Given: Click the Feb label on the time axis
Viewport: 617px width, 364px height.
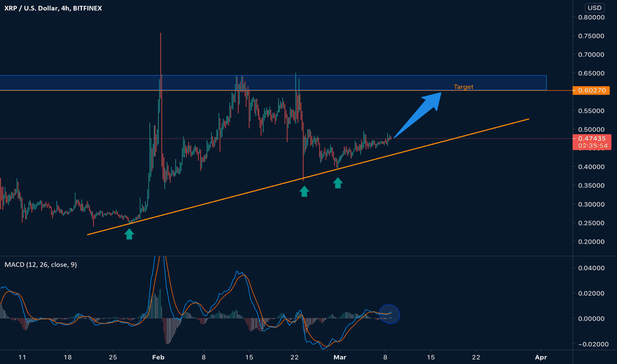Looking at the screenshot, I should click(158, 357).
